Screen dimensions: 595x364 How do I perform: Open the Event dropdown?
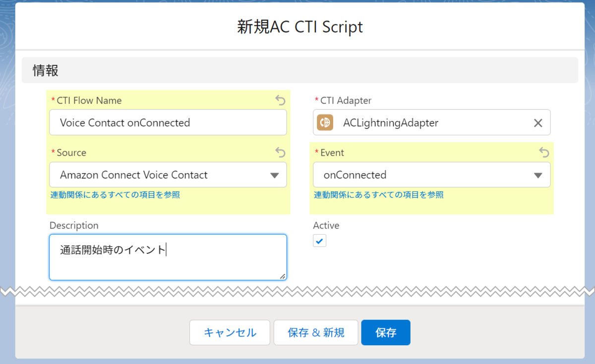click(432, 175)
